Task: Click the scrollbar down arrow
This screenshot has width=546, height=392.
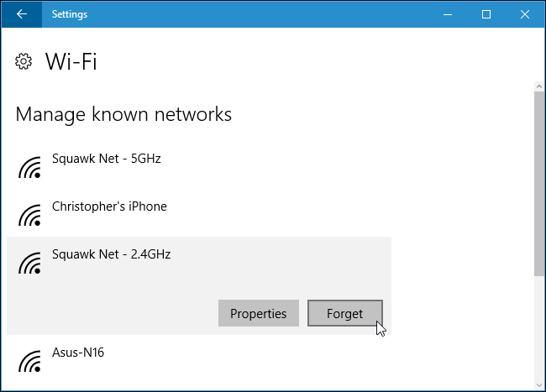Action: [538, 384]
